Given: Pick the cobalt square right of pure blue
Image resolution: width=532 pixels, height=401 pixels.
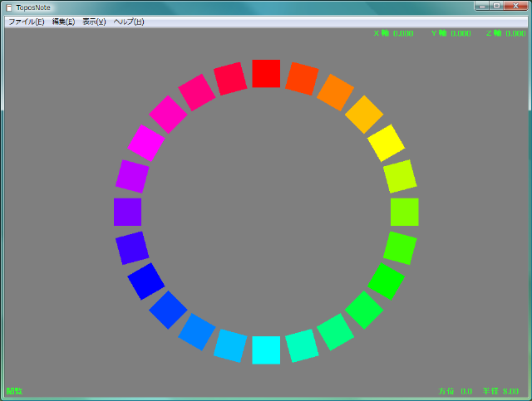Looking at the screenshot, I should point(168,310).
